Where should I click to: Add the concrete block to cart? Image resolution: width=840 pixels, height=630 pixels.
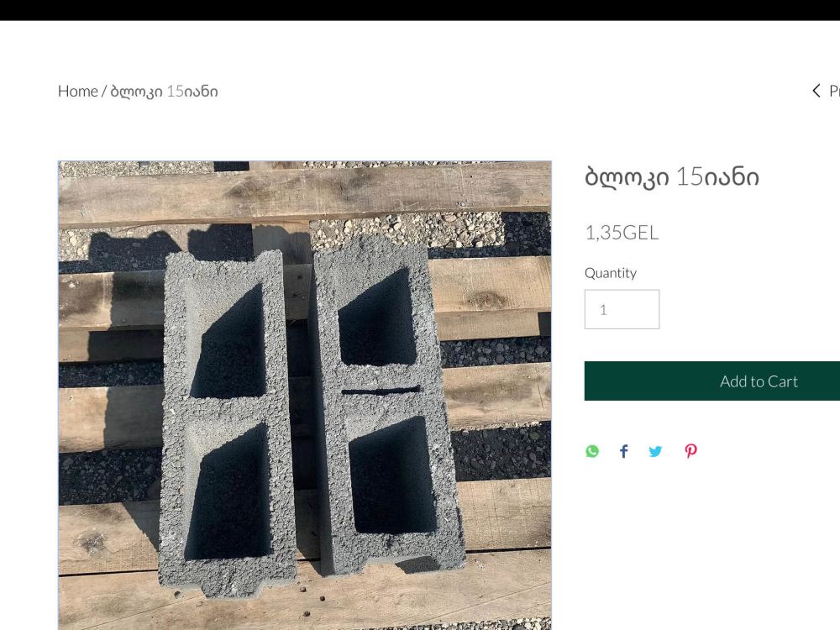[712, 381]
